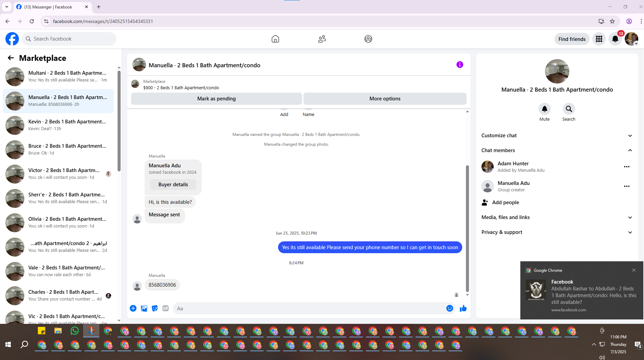Expand Customize chat section
The image size is (644, 360).
(557, 136)
